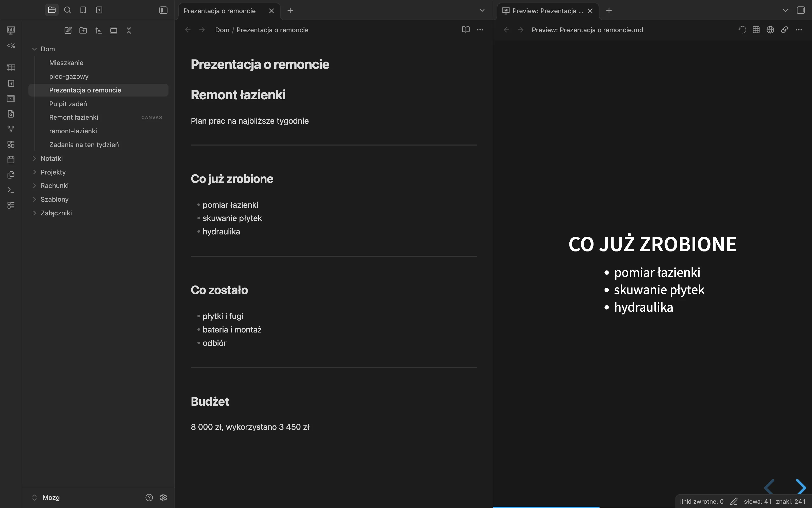Open settings gear icon

(x=163, y=498)
